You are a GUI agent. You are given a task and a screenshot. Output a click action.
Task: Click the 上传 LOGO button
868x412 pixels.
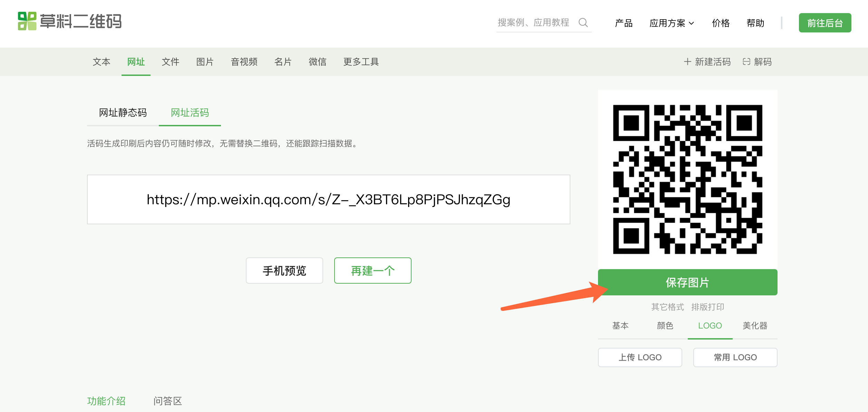click(x=640, y=357)
